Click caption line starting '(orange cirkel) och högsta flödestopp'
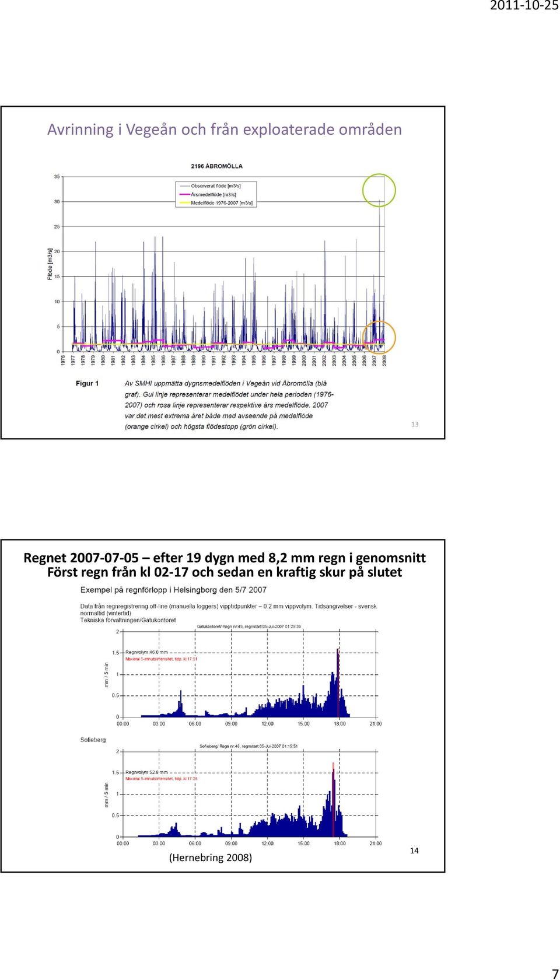The image size is (560, 980). [x=201, y=426]
